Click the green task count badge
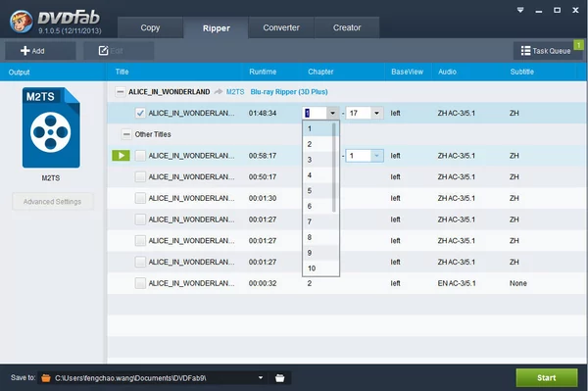The width and height of the screenshot is (588, 391). coord(578,45)
